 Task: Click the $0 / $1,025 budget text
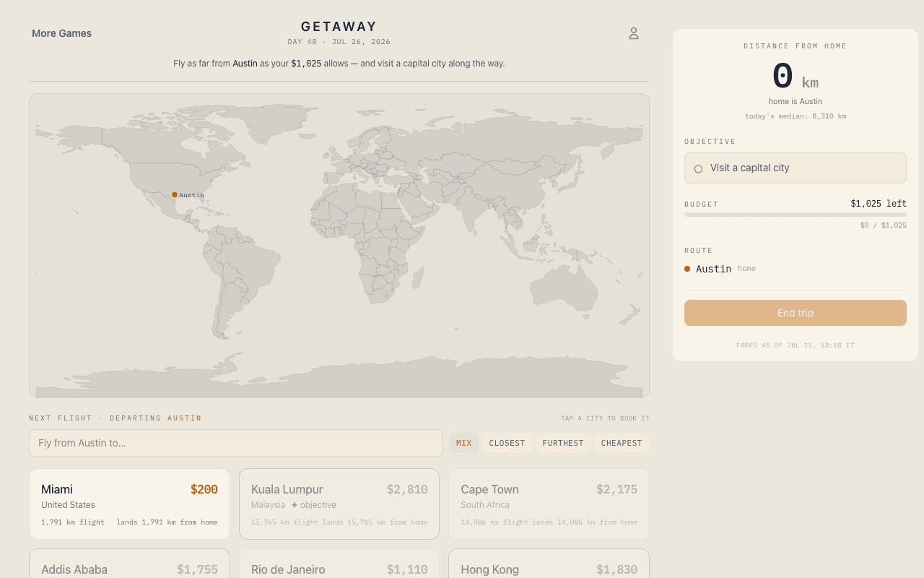pos(884,225)
